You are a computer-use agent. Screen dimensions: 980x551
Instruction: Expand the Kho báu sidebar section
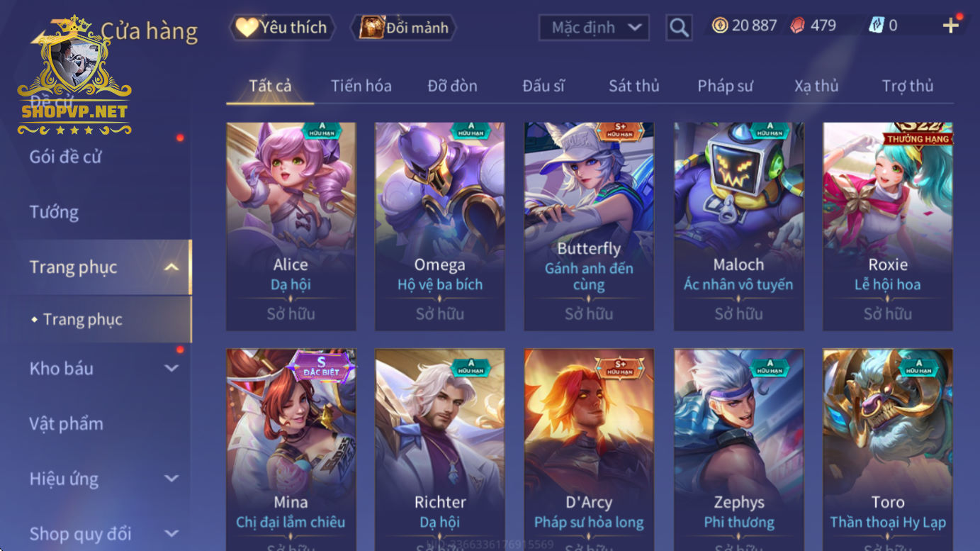tap(171, 368)
